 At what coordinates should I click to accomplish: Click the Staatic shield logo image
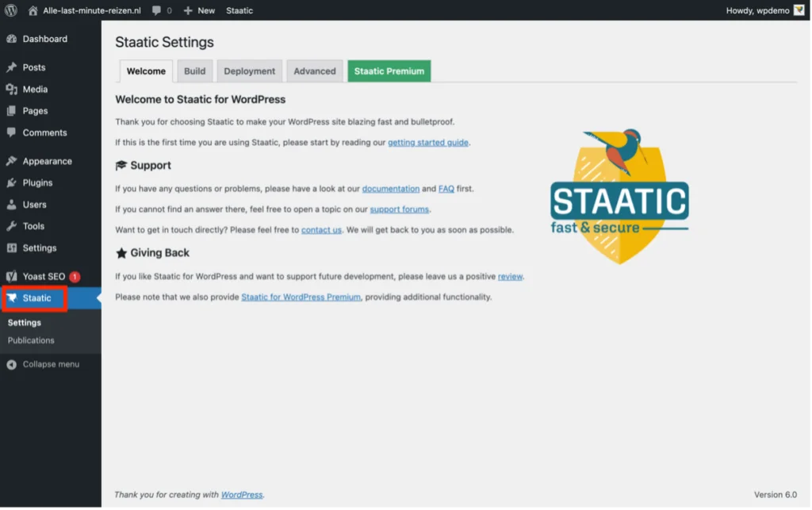click(x=619, y=196)
